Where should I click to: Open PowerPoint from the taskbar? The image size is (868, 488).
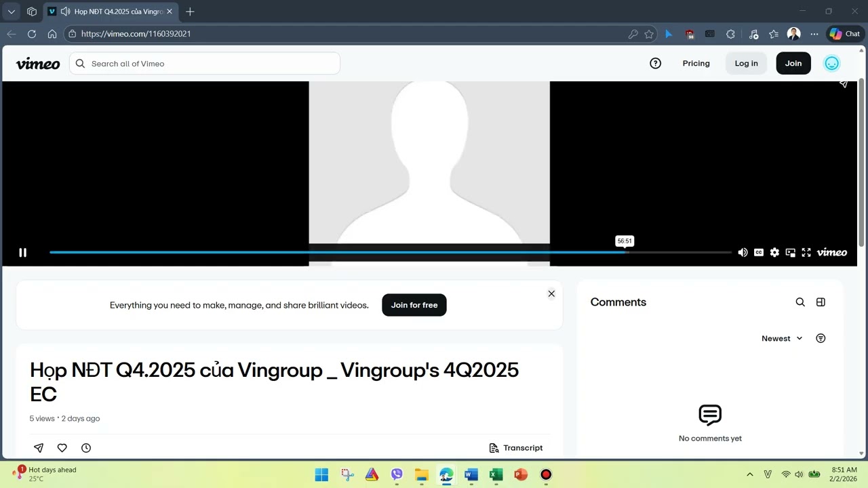pyautogui.click(x=521, y=474)
